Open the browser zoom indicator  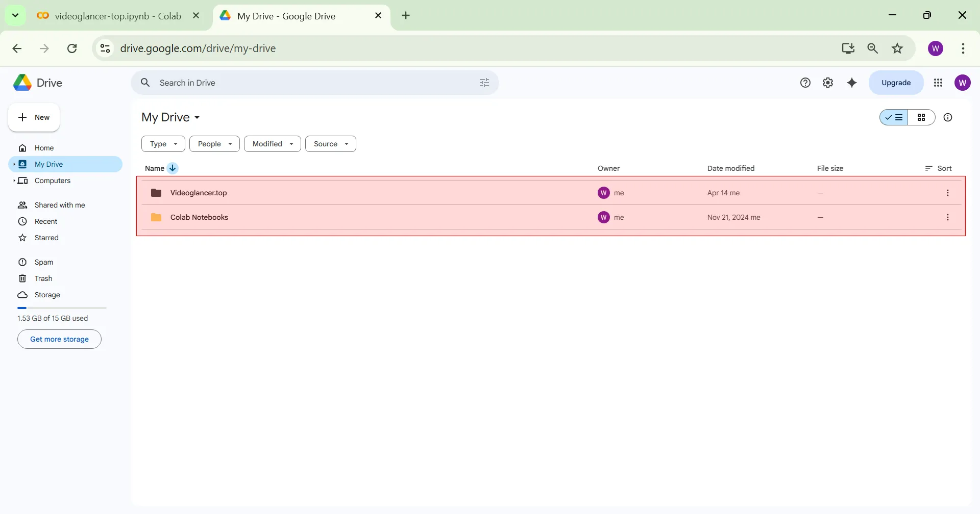873,48
